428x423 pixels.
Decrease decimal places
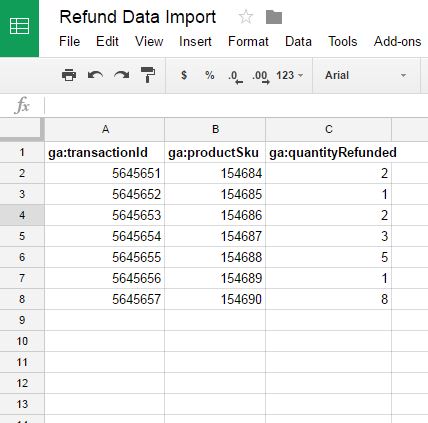(x=235, y=76)
